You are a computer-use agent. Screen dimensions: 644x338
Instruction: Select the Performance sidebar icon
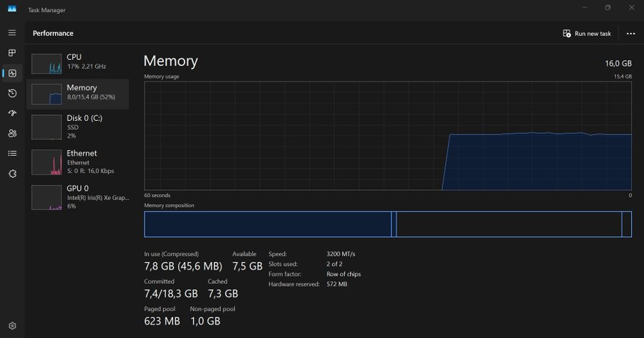pos(12,73)
